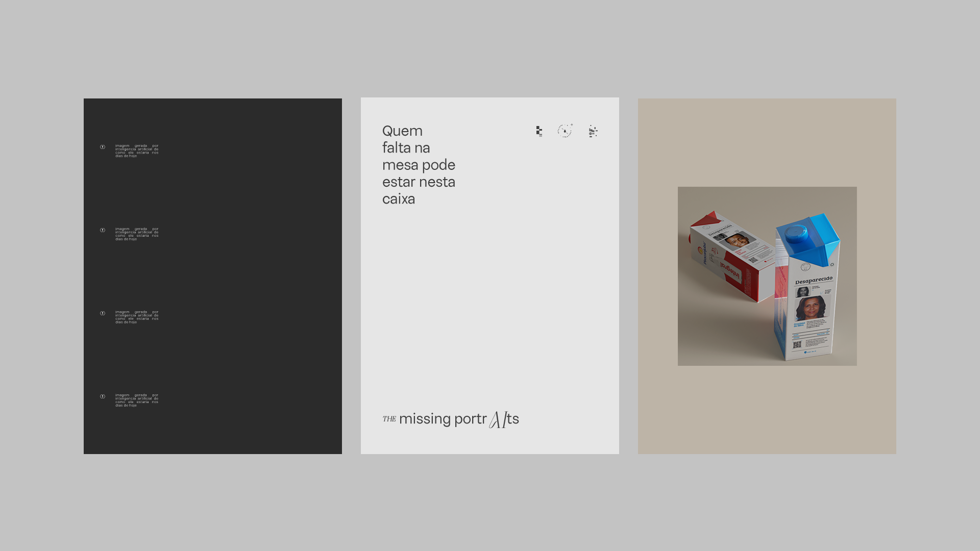Click the second exclamation icon from top

coord(103,230)
